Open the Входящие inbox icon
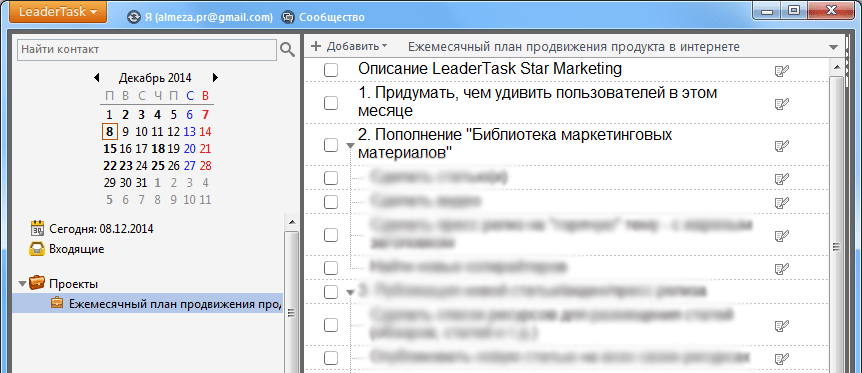Viewport: 862px width, 373px height. 37,249
